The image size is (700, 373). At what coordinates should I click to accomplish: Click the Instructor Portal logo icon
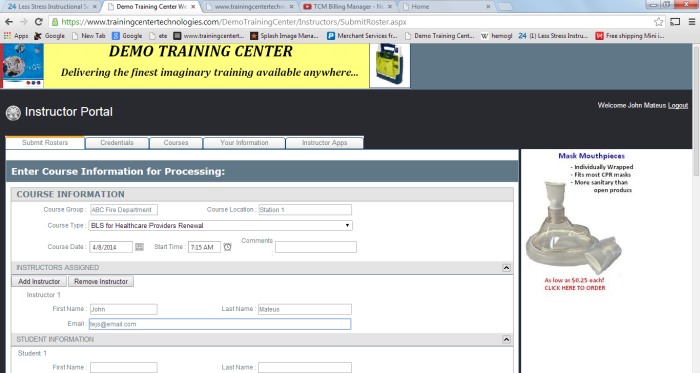tap(13, 112)
